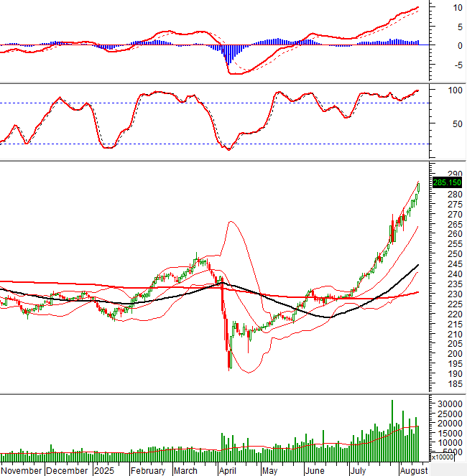Click the 250 price axis value
The image size is (467, 476).
[x=455, y=254]
